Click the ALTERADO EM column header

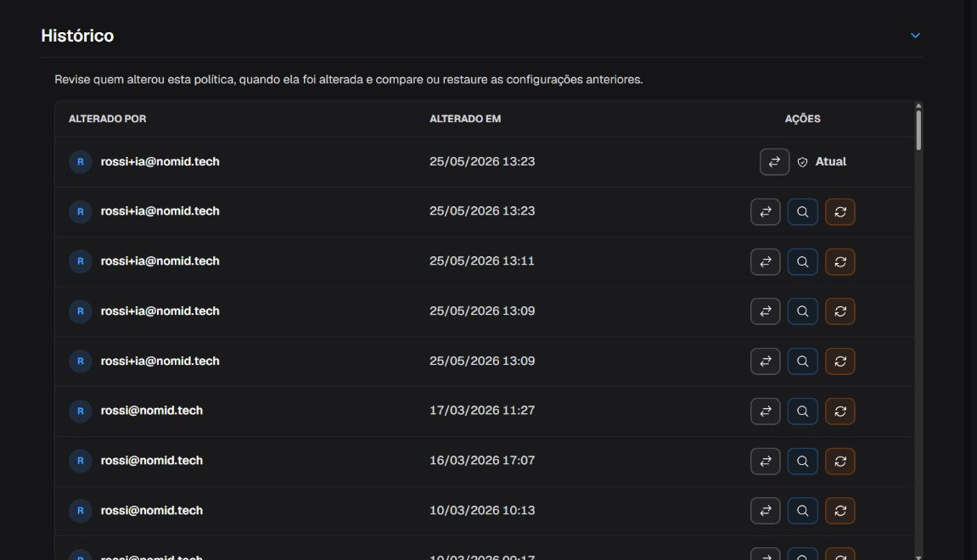pos(465,118)
